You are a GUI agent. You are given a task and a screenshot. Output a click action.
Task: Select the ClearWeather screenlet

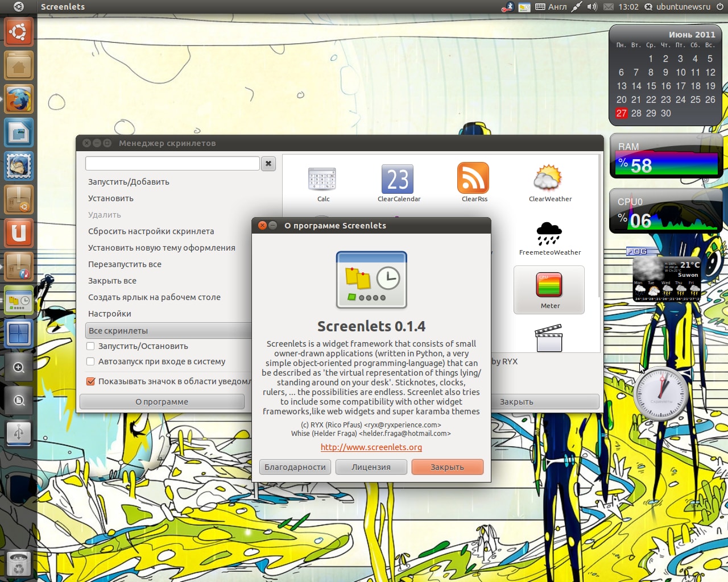coord(549,184)
